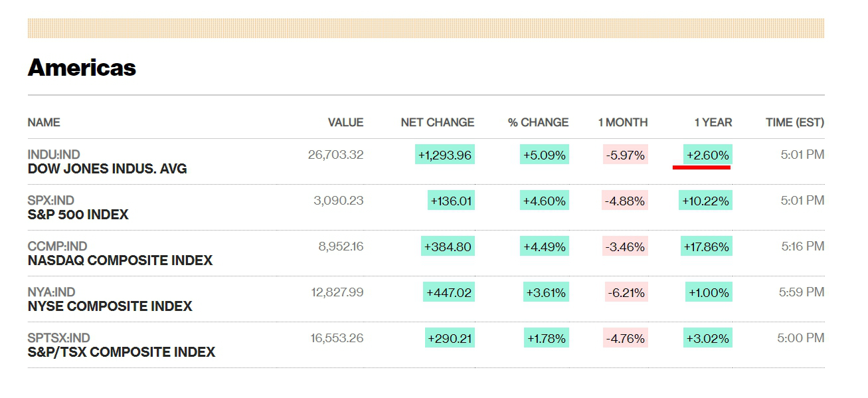This screenshot has width=868, height=398.
Task: Click Nasdaq time 5:16 PM
Action: (802, 247)
